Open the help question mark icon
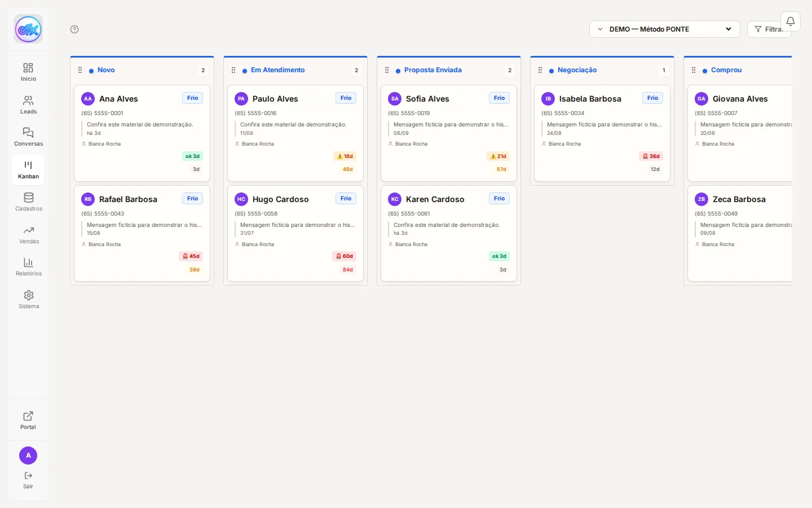 74,29
